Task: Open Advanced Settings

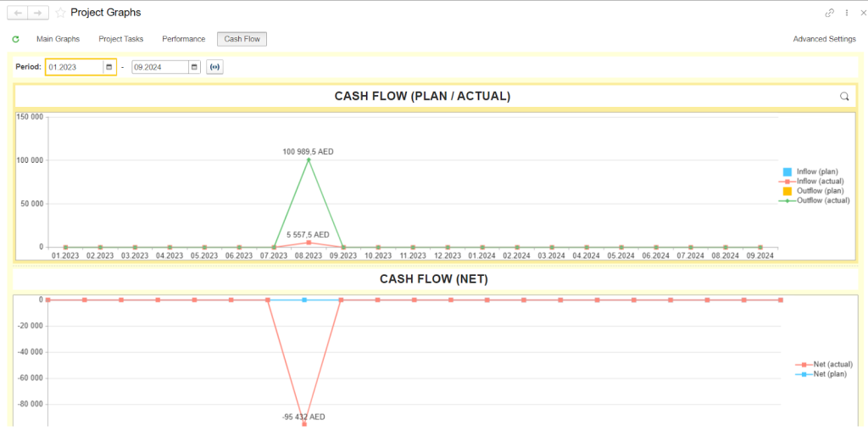Action: click(824, 39)
